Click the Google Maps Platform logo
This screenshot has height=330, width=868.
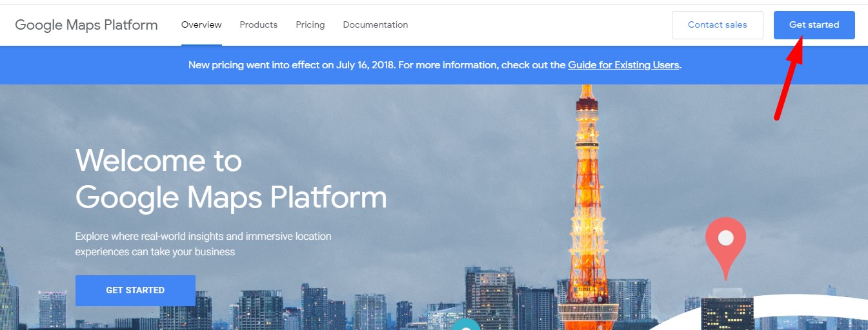pyautogui.click(x=86, y=25)
